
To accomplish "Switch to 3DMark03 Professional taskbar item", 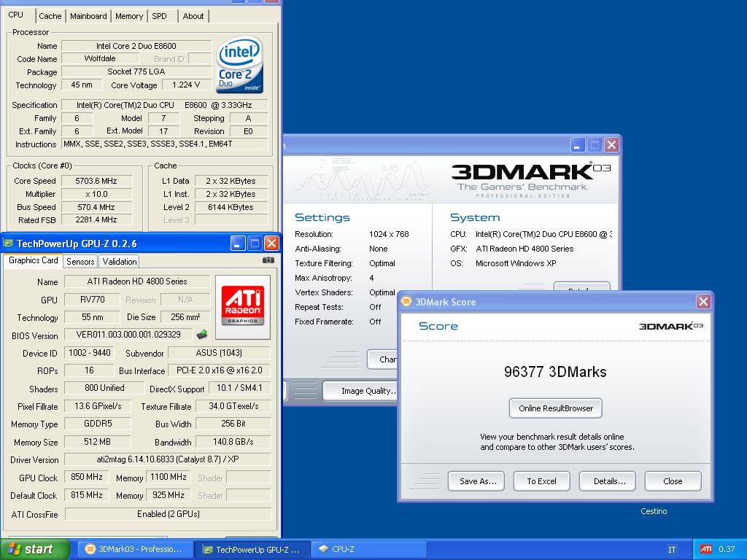I will tap(134, 549).
